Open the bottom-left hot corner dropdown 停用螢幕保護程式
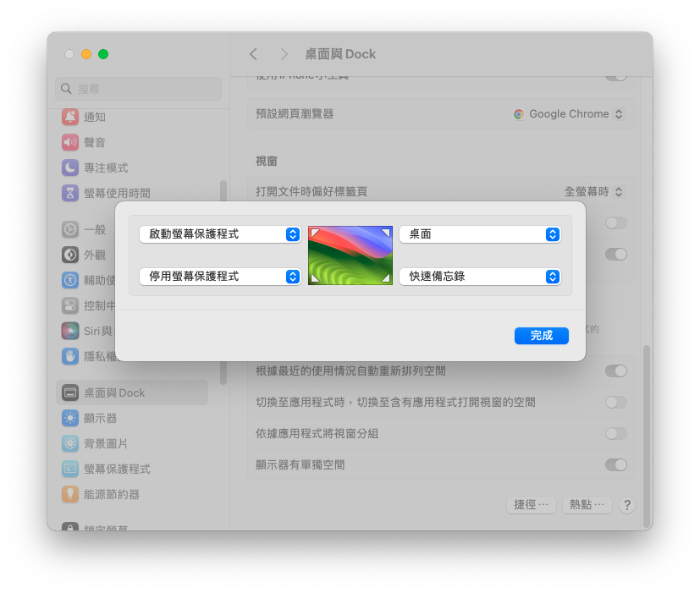 (x=220, y=277)
